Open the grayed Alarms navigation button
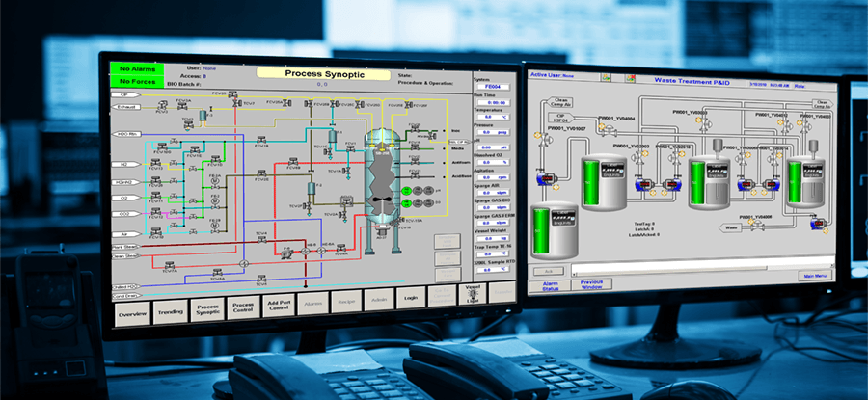The width and height of the screenshot is (868, 400). (x=312, y=304)
